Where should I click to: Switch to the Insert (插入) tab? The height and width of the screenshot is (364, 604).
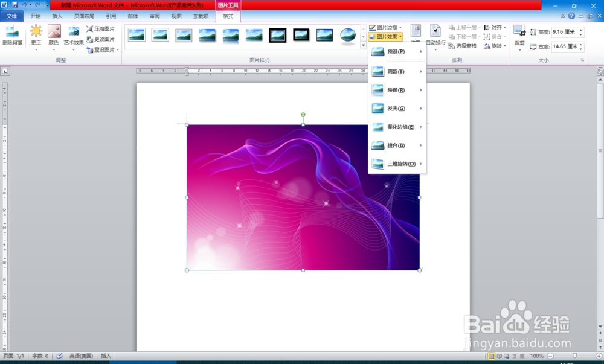tap(57, 16)
